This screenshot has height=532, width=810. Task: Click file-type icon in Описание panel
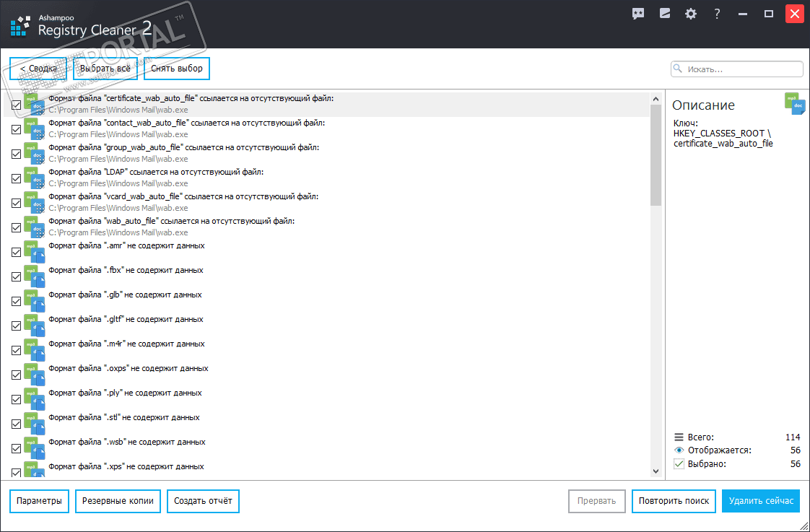pyautogui.click(x=795, y=103)
